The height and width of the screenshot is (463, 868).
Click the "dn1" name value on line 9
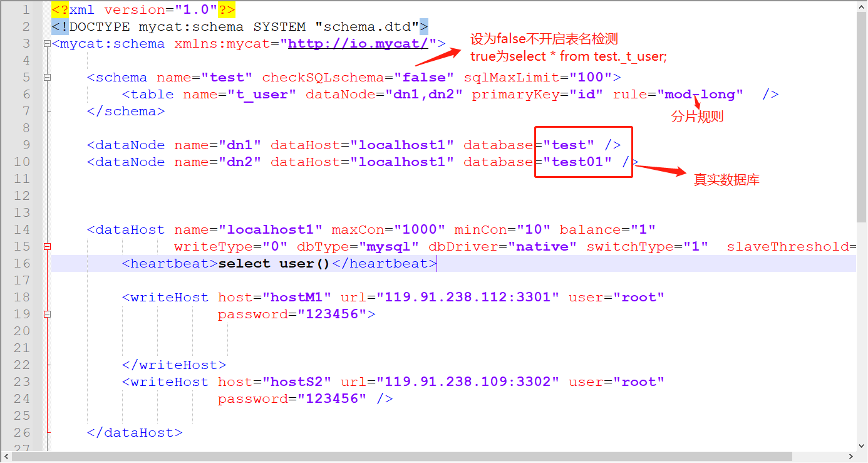[x=240, y=145]
